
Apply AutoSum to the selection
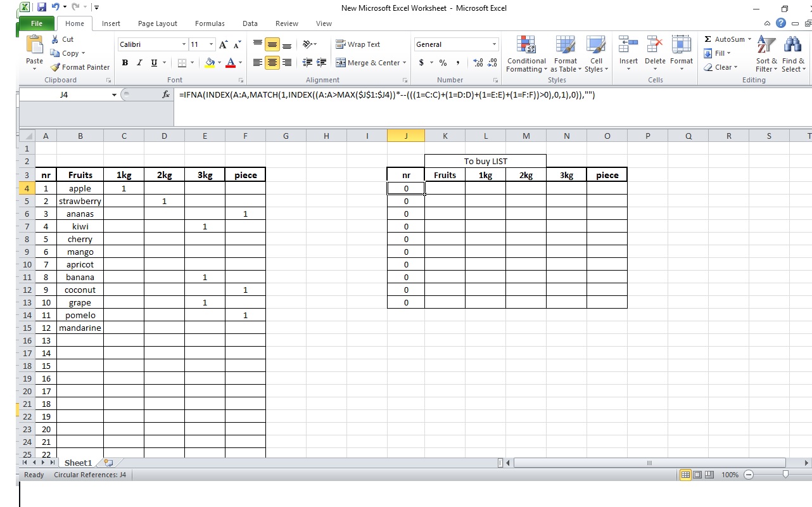tap(725, 39)
